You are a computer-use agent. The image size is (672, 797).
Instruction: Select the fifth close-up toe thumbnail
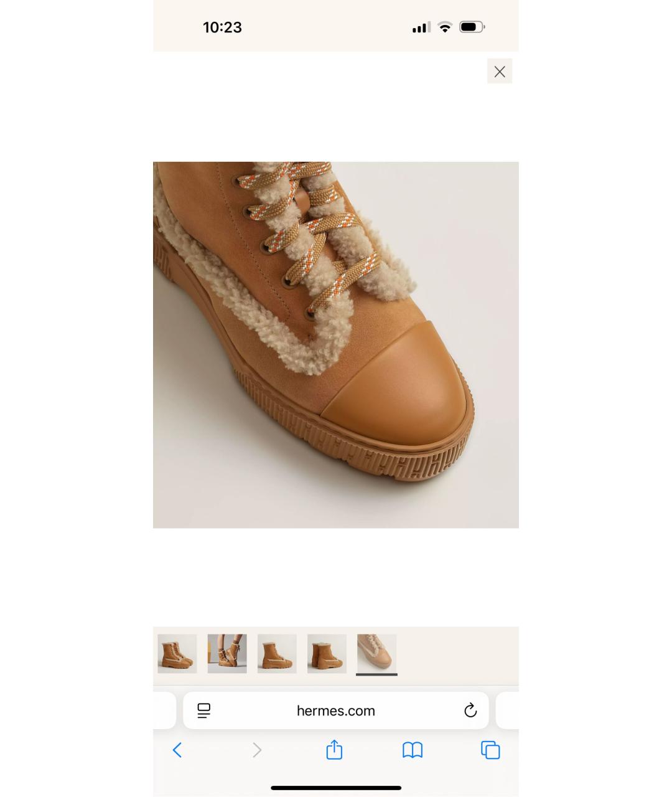[376, 654]
